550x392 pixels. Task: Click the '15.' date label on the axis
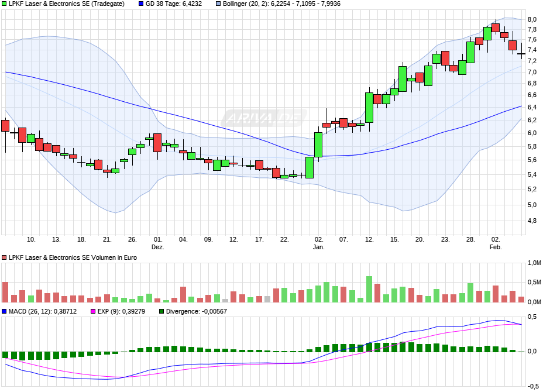coord(394,239)
